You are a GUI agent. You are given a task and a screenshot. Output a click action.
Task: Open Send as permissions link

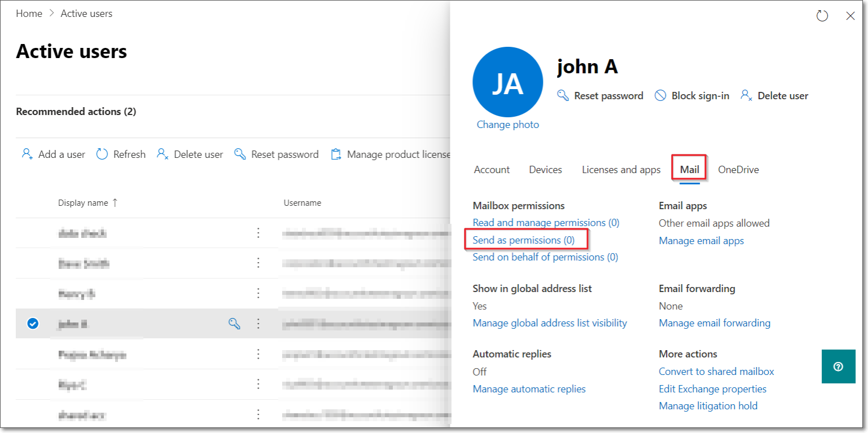523,240
